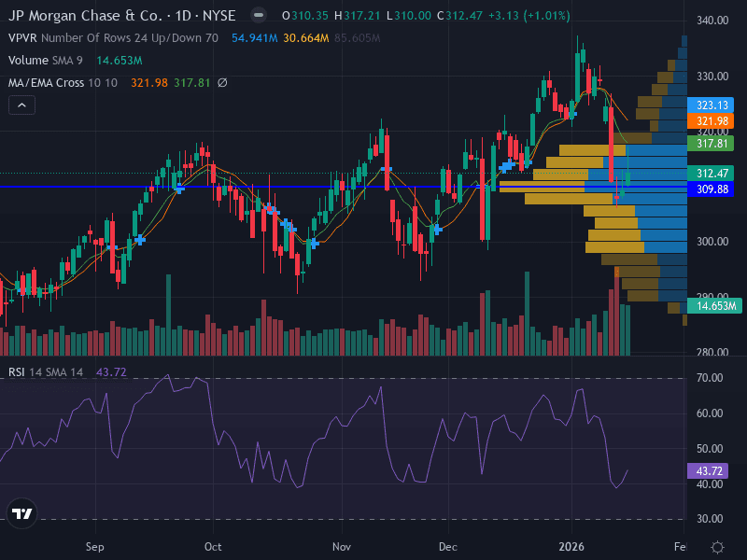
Task: Click the Sep label on time axis
Action: tap(95, 547)
